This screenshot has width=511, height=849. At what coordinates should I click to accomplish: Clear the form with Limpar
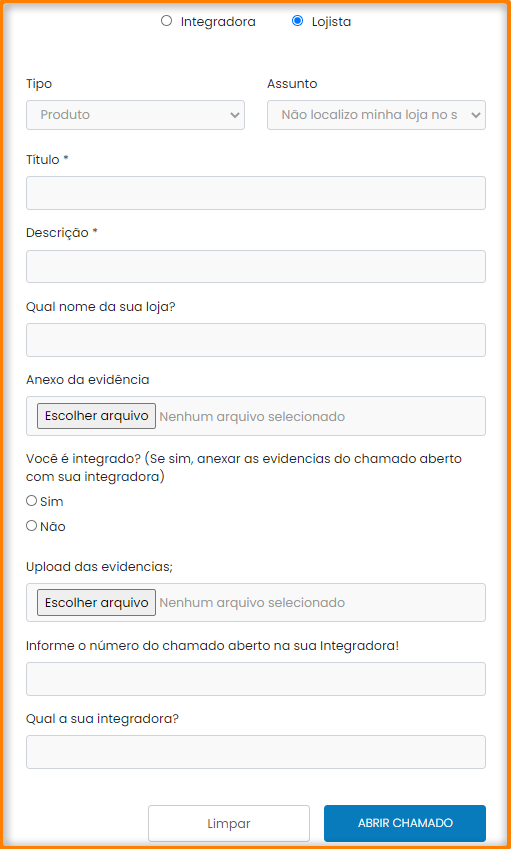pos(229,824)
